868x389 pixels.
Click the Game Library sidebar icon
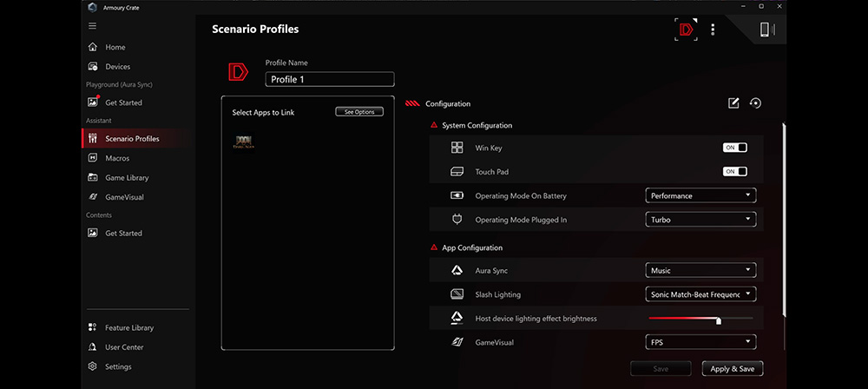(93, 177)
